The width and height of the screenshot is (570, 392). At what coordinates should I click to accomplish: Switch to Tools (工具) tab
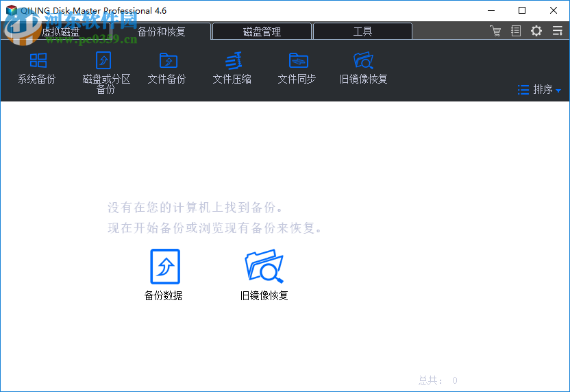(x=362, y=32)
